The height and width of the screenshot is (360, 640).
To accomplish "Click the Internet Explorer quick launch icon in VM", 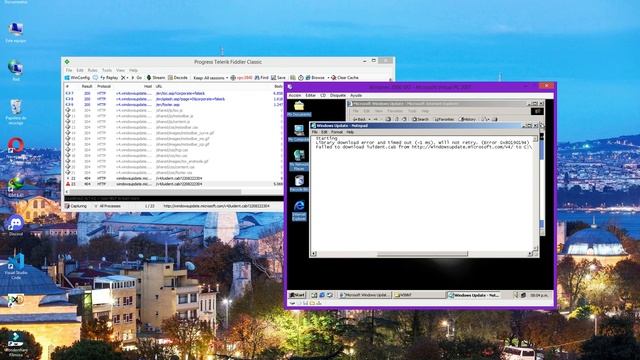I will coord(322,295).
